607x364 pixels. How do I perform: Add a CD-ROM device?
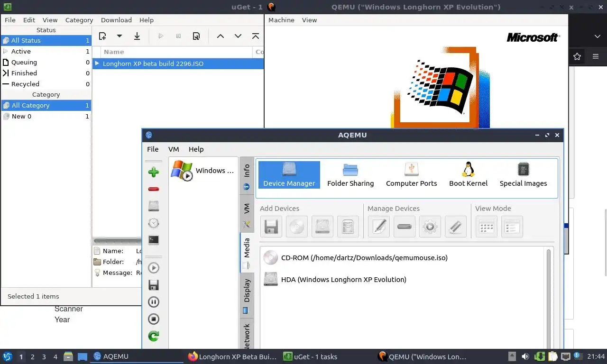[297, 227]
